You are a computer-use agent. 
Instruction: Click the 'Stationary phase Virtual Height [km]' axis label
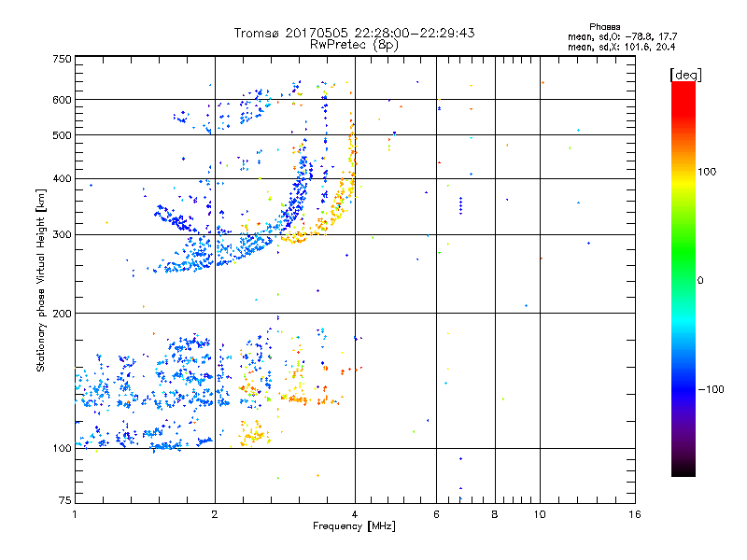point(41,280)
